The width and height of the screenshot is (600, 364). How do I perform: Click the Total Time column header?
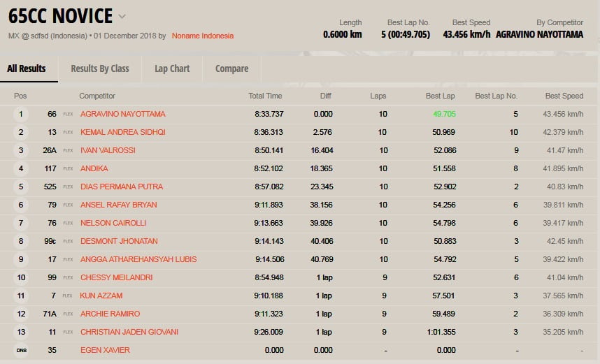[265, 96]
